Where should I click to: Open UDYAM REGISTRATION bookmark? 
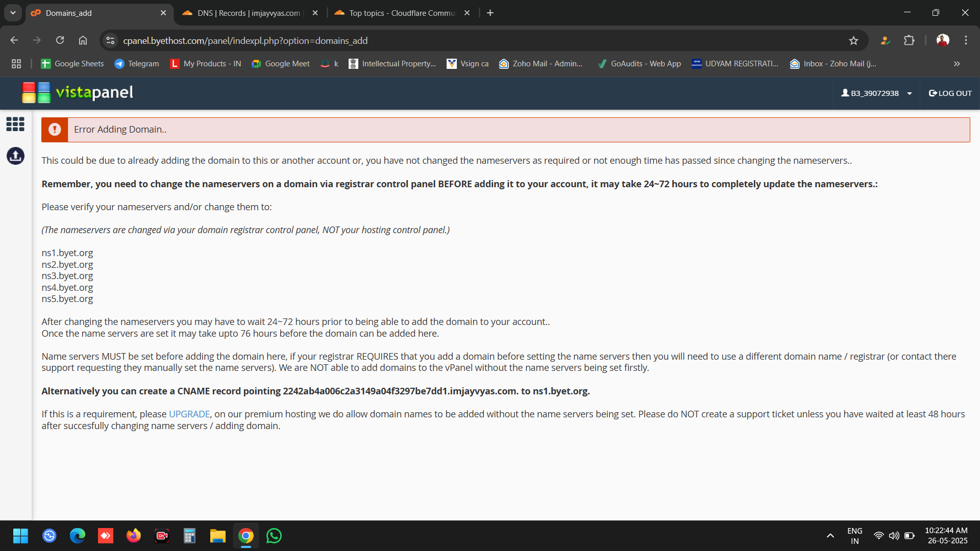tap(735, 64)
